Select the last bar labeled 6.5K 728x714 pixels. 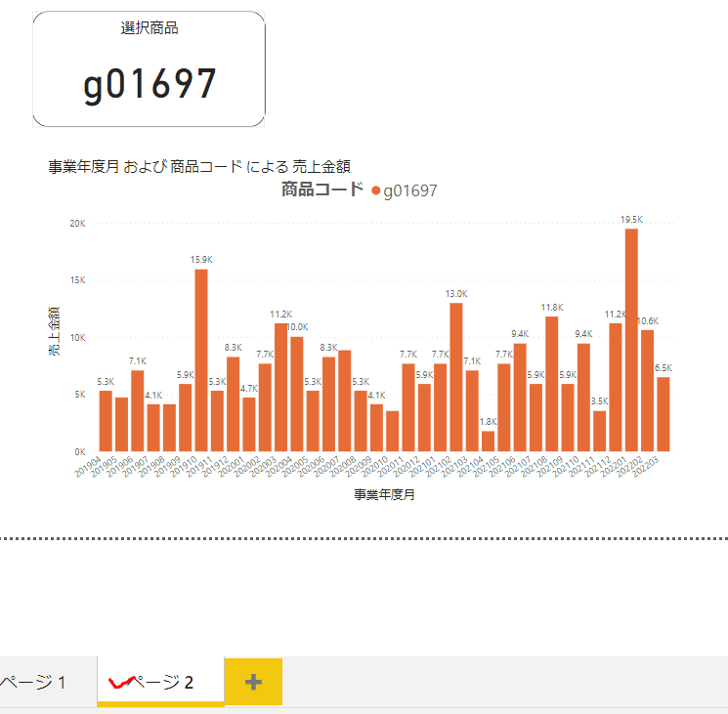[664, 414]
